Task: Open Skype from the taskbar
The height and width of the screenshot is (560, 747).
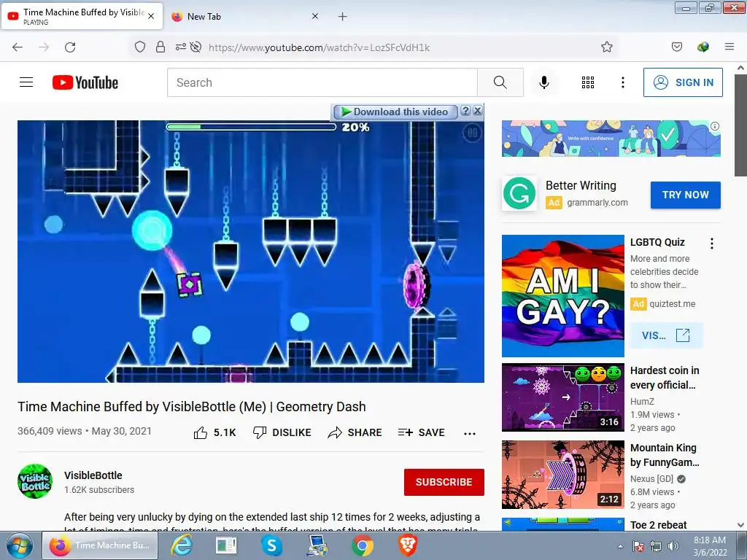Action: [x=271, y=545]
